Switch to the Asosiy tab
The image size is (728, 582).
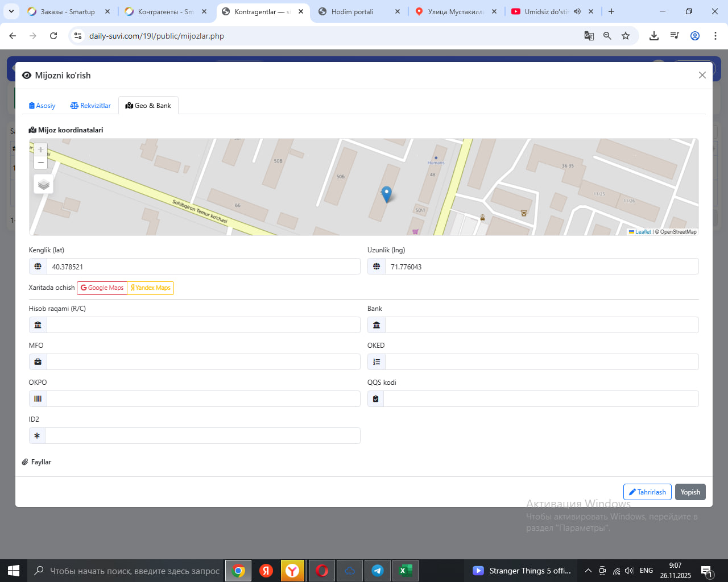click(x=42, y=106)
